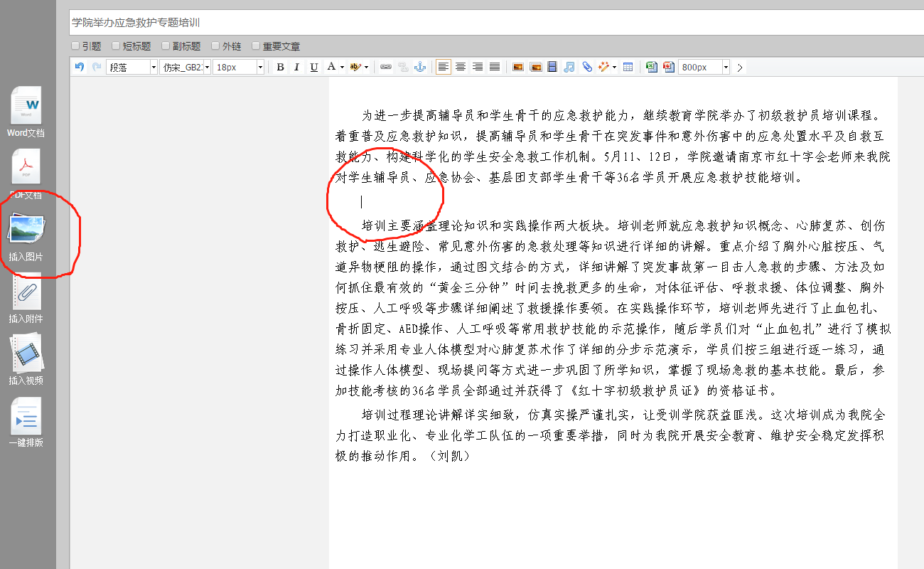924x569 pixels.
Task: Check the 重要文章 checkbox
Action: tap(257, 46)
